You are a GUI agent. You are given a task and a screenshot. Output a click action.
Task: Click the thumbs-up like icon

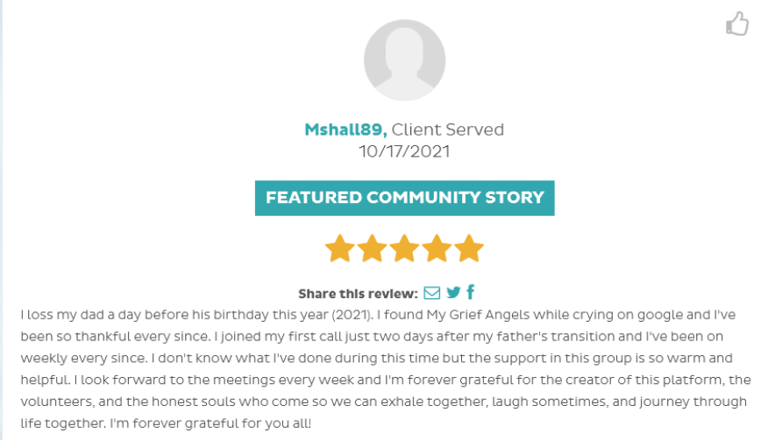737,23
